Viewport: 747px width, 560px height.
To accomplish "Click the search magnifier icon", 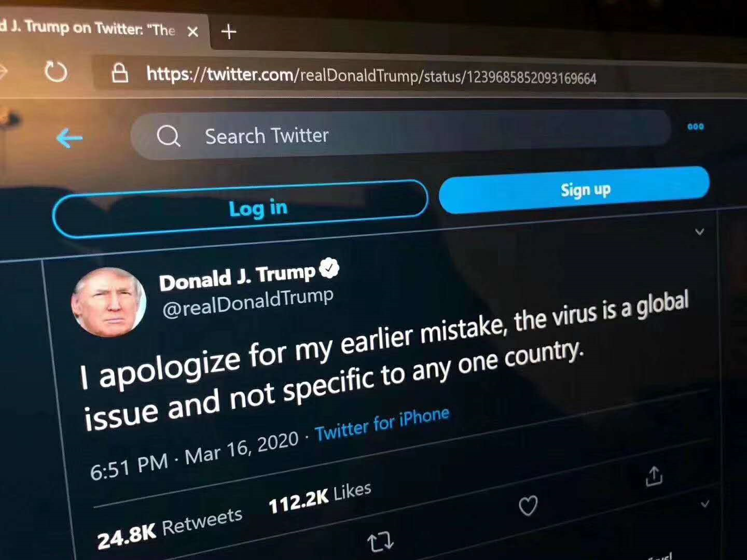I will [168, 136].
